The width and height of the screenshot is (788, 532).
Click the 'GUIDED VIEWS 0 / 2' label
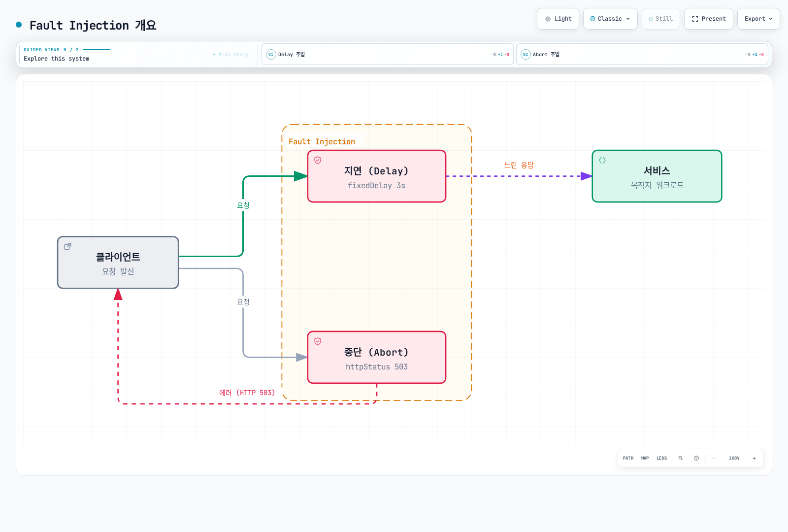point(51,50)
